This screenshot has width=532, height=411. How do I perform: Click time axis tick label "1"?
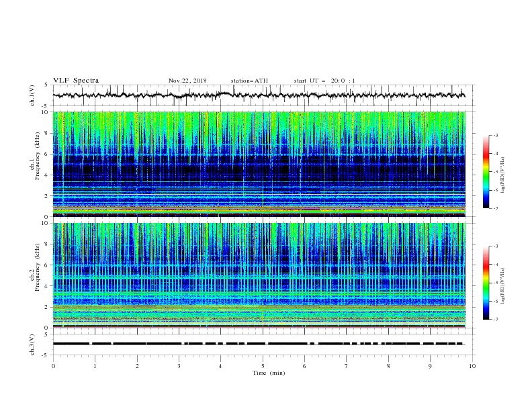pos(95,366)
